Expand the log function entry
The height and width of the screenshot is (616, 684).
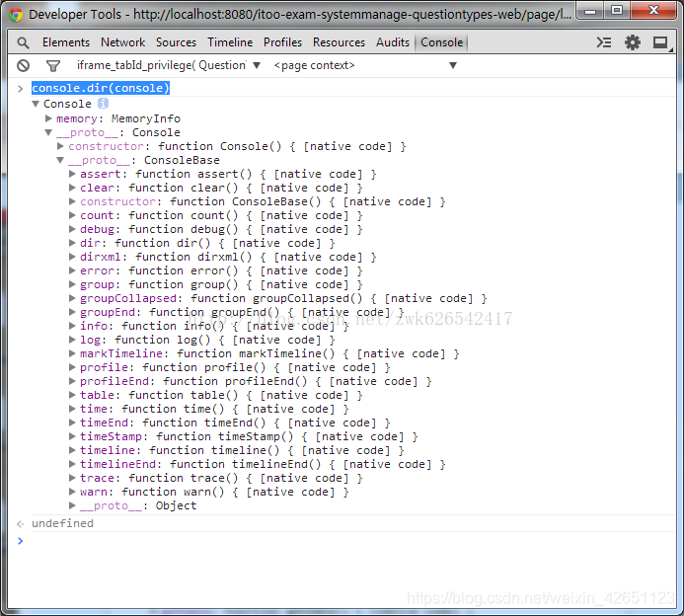coord(72,340)
